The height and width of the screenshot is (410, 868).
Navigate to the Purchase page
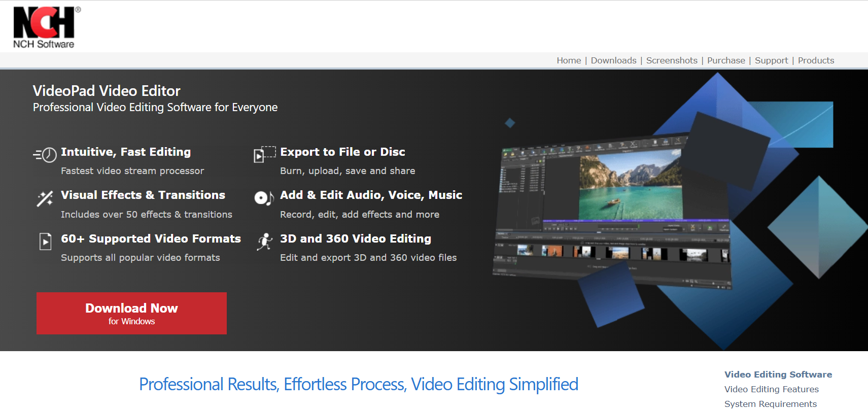tap(726, 60)
